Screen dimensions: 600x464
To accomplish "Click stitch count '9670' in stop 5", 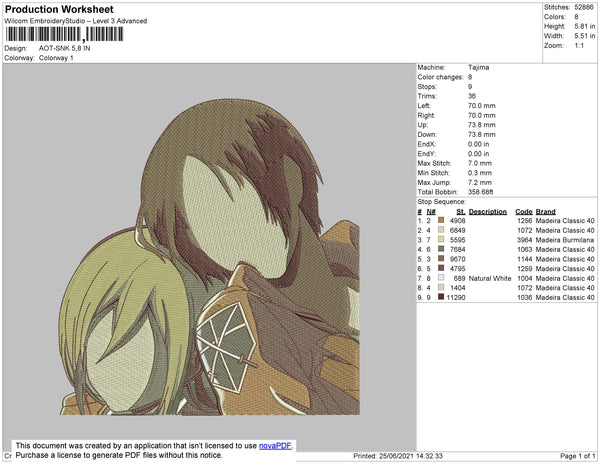I will 457,259.
